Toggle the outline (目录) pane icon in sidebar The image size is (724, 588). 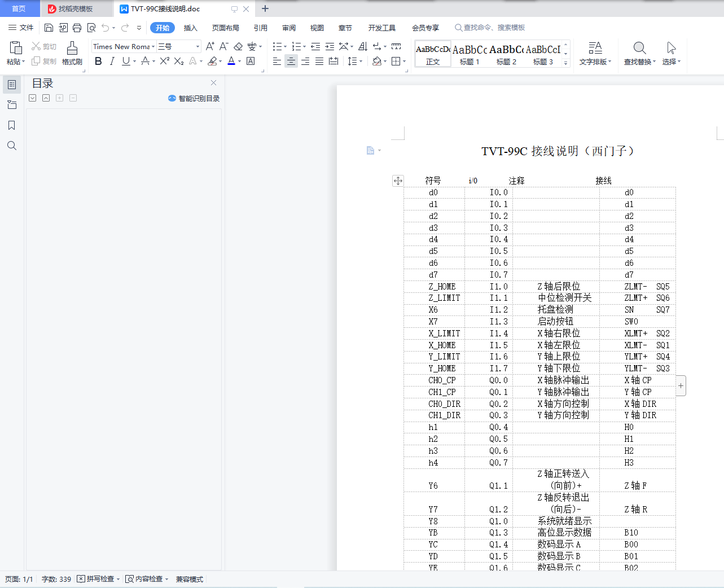[x=11, y=85]
